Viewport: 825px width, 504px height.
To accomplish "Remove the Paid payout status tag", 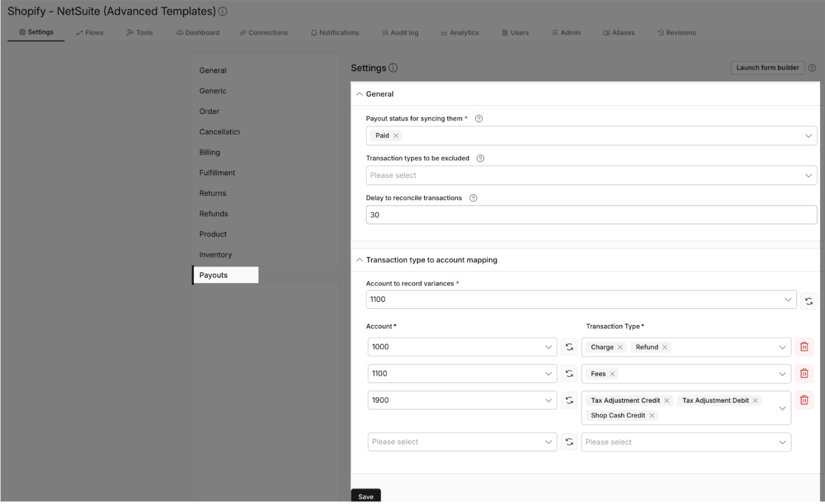I will coord(396,136).
